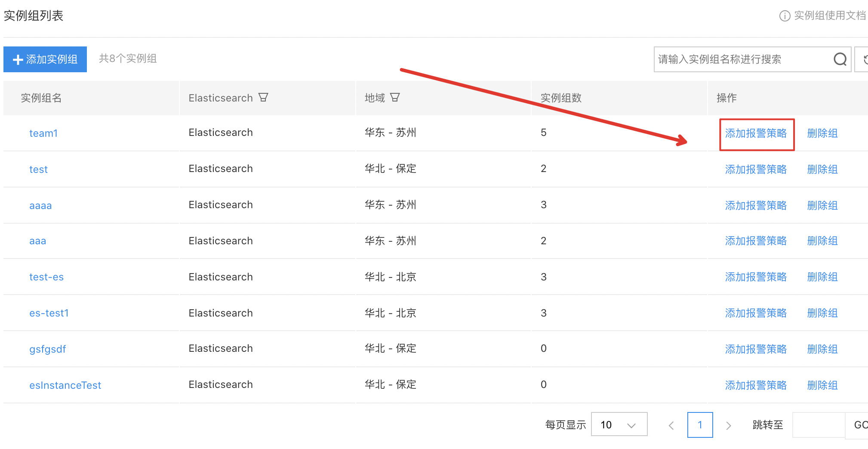
Task: Click the 实例组列表 page title
Action: coord(34,16)
